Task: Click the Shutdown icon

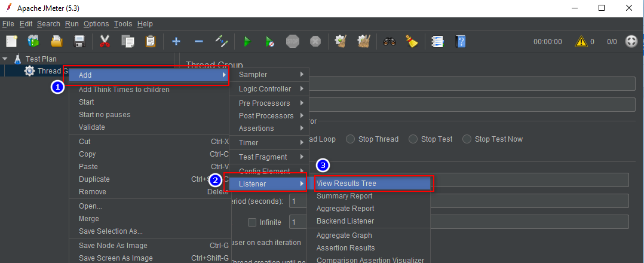Action: click(315, 41)
